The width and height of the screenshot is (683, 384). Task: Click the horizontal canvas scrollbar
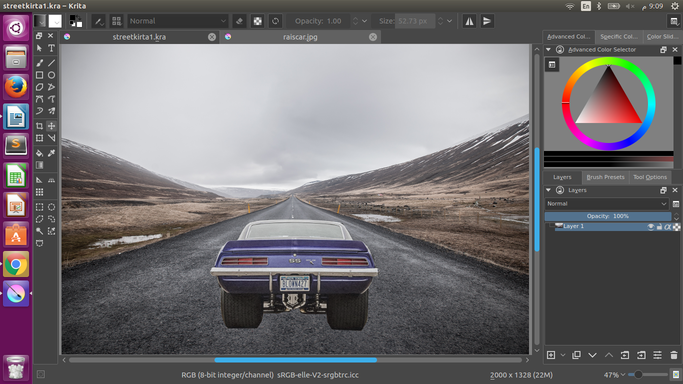[x=295, y=360]
